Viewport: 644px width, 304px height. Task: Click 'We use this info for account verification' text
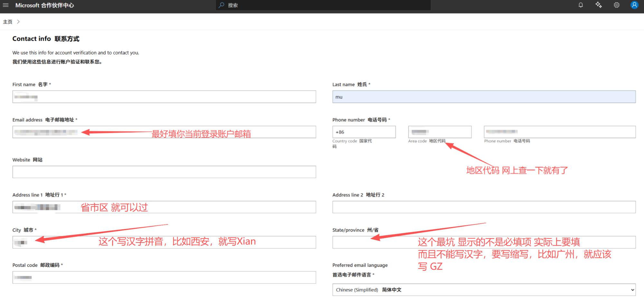tap(76, 53)
